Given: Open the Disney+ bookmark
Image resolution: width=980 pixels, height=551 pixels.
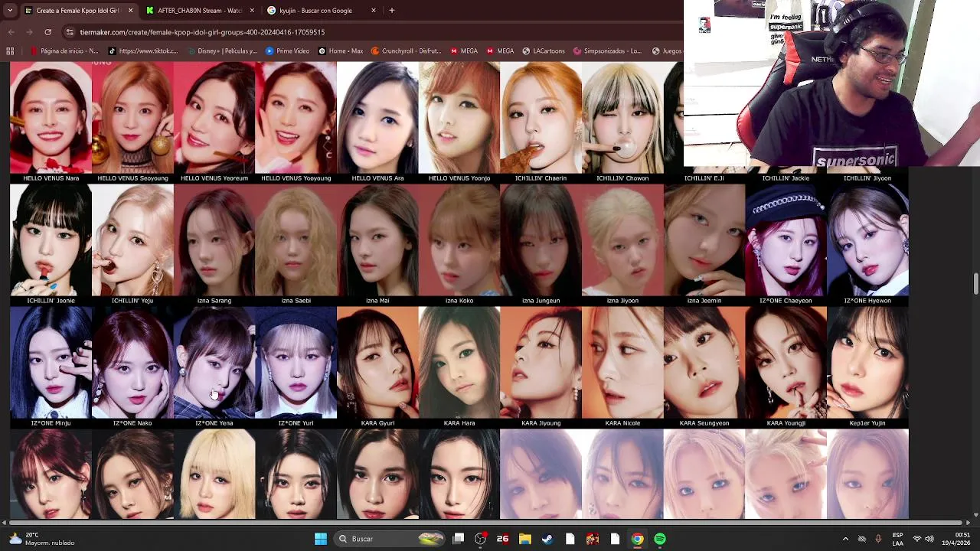Looking at the screenshot, I should (222, 51).
